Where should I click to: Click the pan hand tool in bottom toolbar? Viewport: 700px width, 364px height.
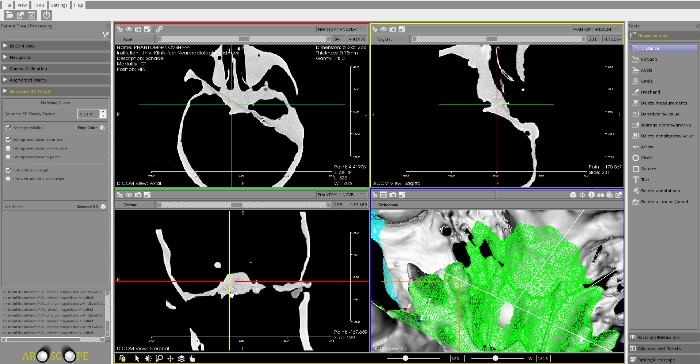coord(192,358)
